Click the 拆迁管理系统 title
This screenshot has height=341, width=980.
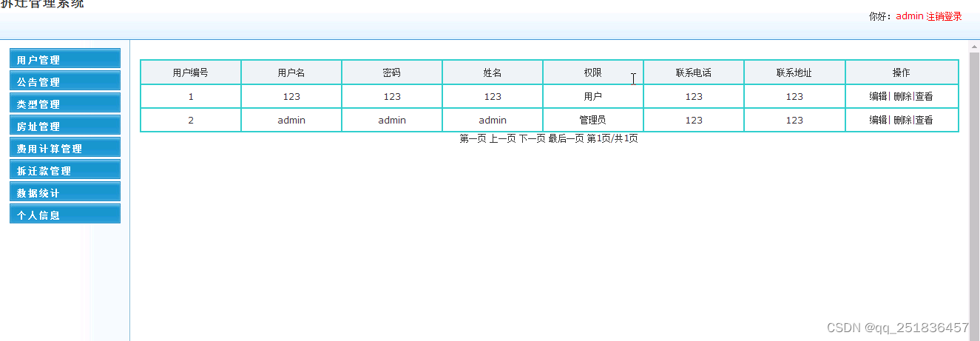click(42, 4)
